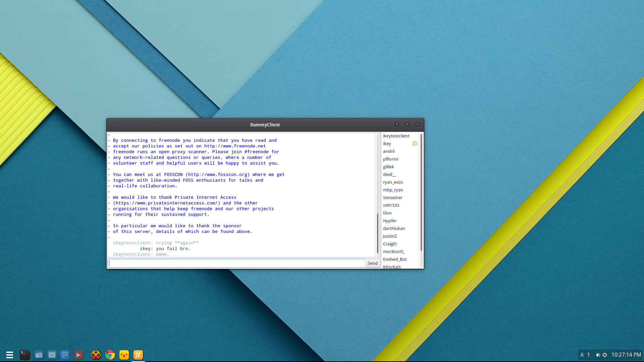The height and width of the screenshot is (362, 644).
Task: Click the star icon next to ikey
Action: point(415,143)
